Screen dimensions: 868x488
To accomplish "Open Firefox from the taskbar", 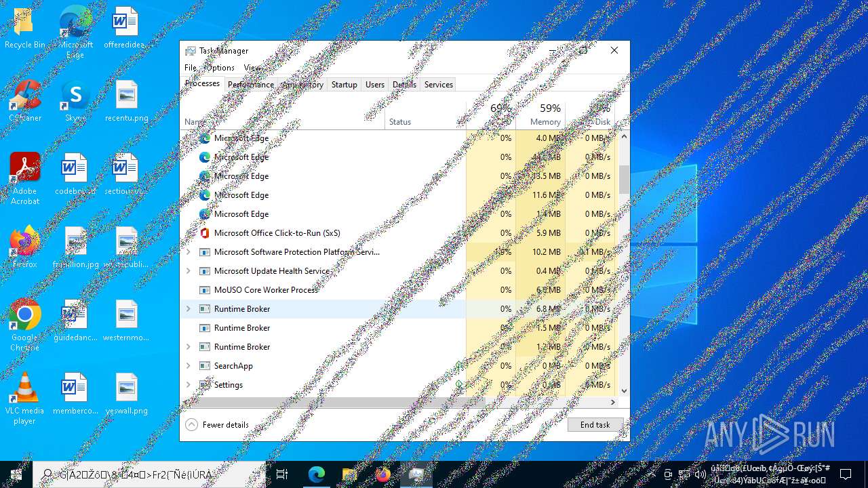I will (x=383, y=474).
